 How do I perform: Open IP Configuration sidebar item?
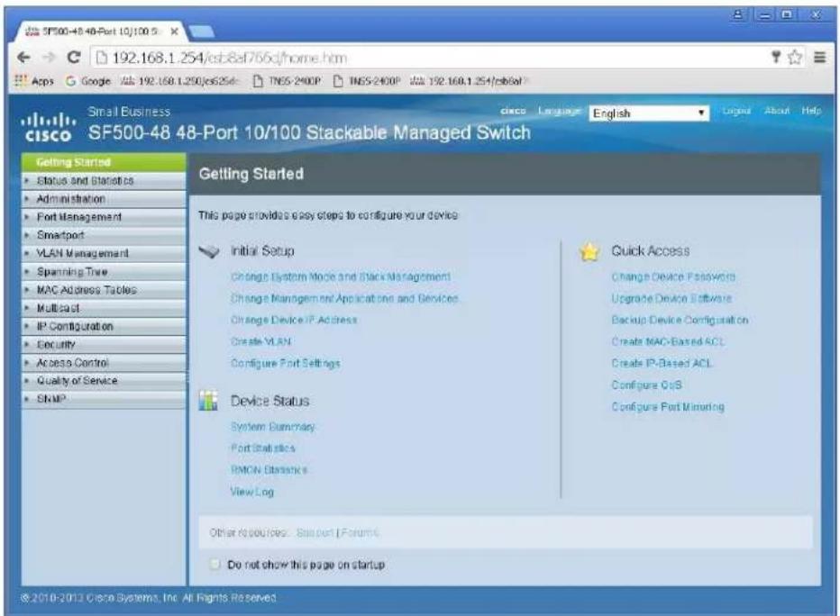104,327
